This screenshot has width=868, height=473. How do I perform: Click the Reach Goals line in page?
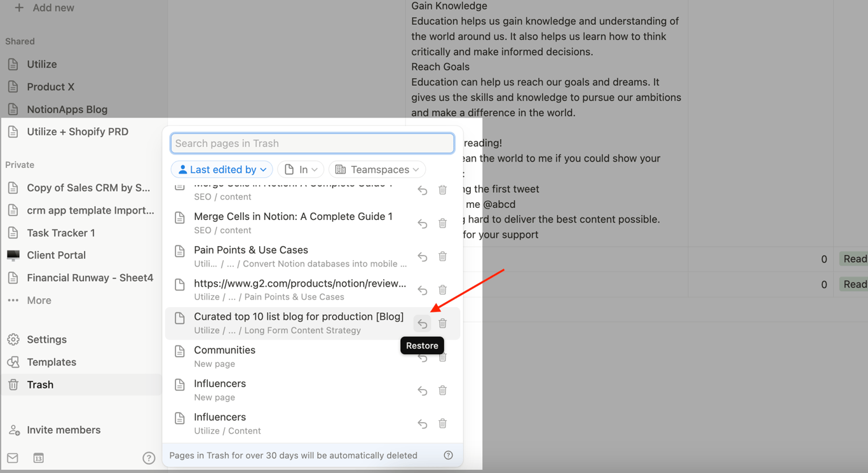tap(440, 67)
